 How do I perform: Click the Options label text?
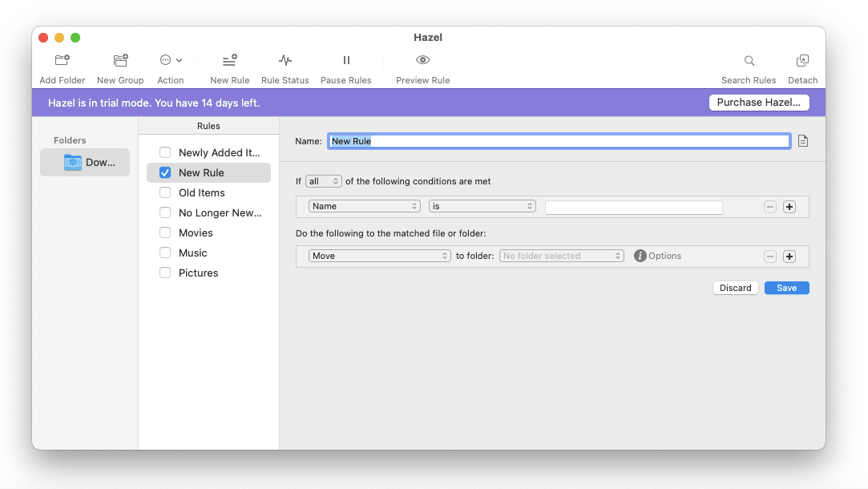click(x=665, y=256)
